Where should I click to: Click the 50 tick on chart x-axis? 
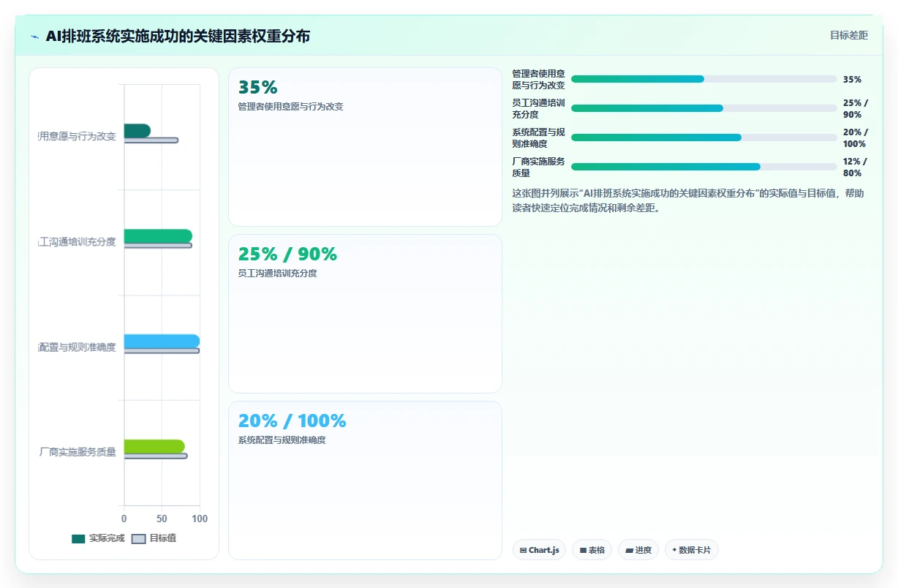(x=162, y=519)
